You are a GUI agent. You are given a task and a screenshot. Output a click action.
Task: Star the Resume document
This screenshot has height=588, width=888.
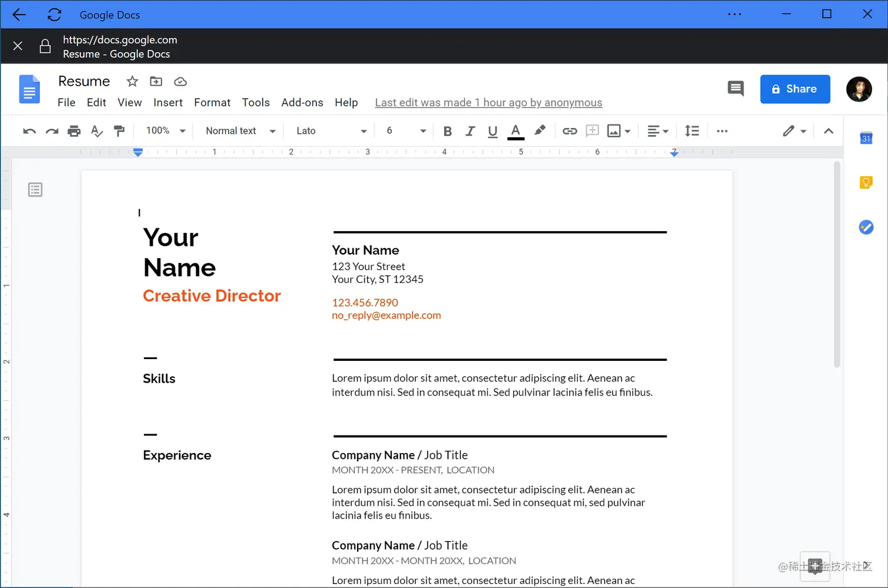[133, 81]
